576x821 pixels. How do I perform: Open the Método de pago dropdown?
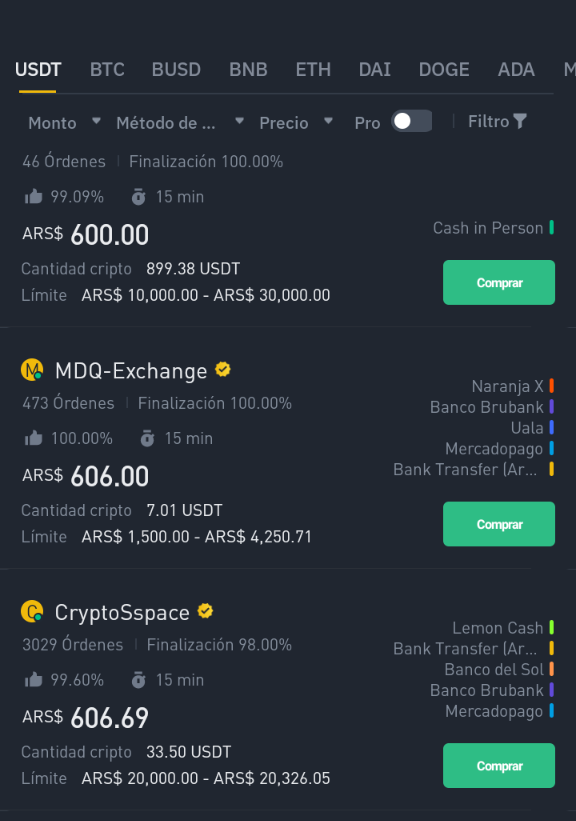[x=180, y=123]
